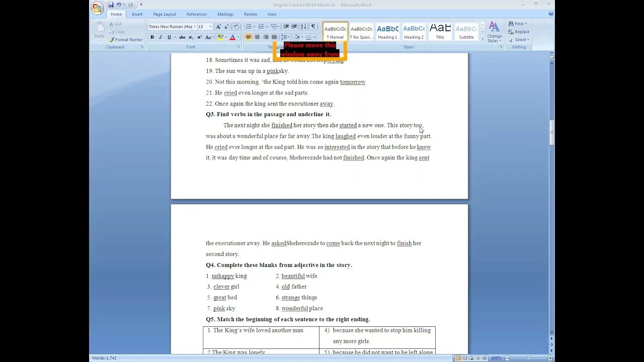This screenshot has height=362, width=644.
Task: Copy the selected text
Action: pos(117,32)
